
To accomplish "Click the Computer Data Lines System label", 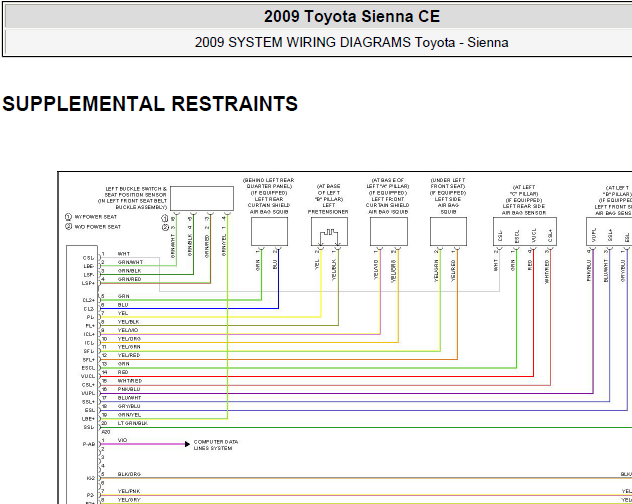I will coord(216,445).
